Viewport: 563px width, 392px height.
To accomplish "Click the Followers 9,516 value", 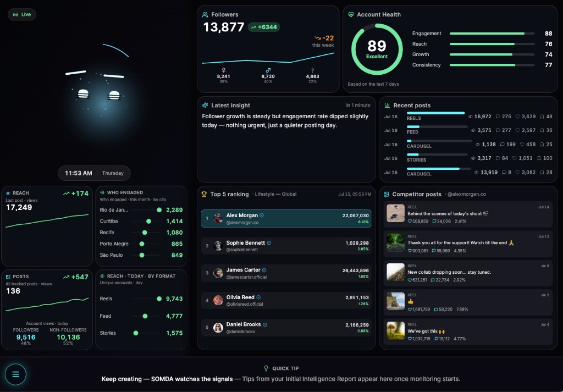I will pyautogui.click(x=26, y=337).
